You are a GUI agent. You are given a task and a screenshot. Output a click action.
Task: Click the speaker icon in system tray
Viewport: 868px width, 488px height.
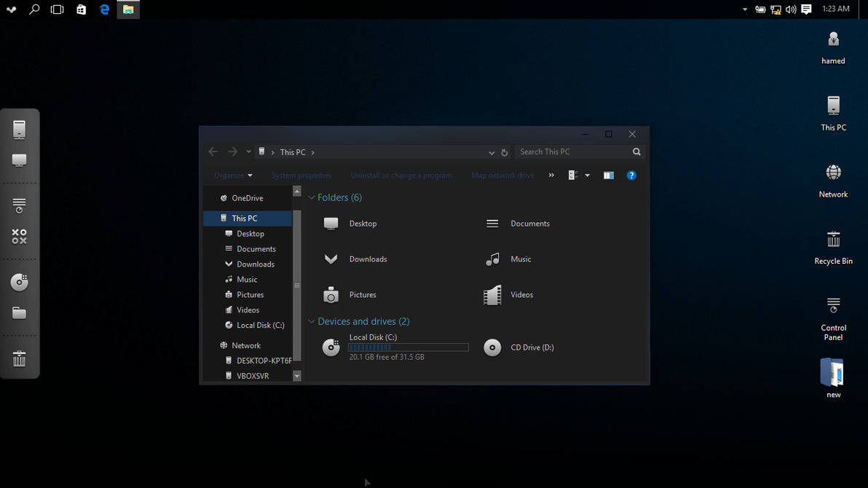[791, 9]
